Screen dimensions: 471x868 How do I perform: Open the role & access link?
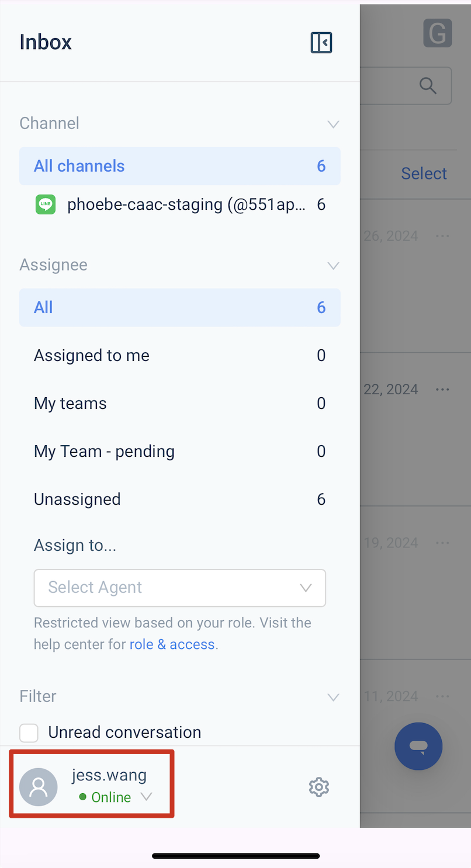(x=172, y=645)
